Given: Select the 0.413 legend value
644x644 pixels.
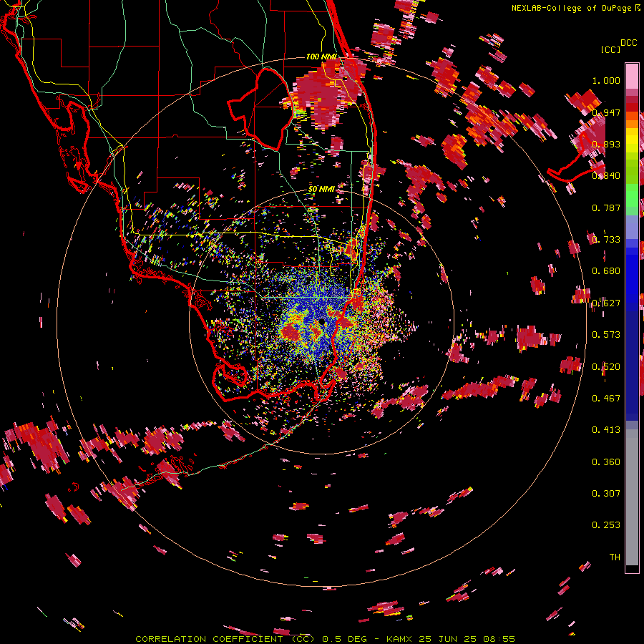Looking at the screenshot, I should [606, 430].
